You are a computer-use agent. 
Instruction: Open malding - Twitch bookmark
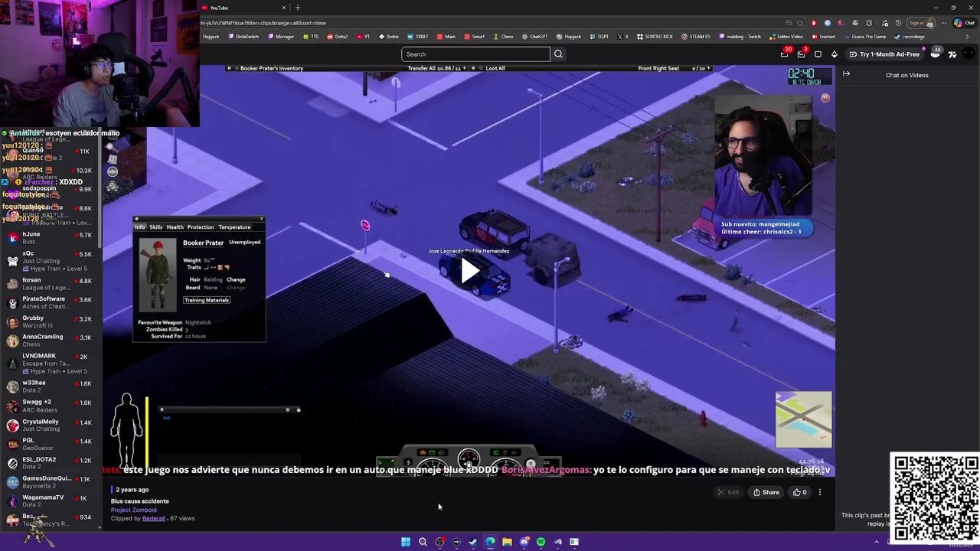click(x=740, y=37)
